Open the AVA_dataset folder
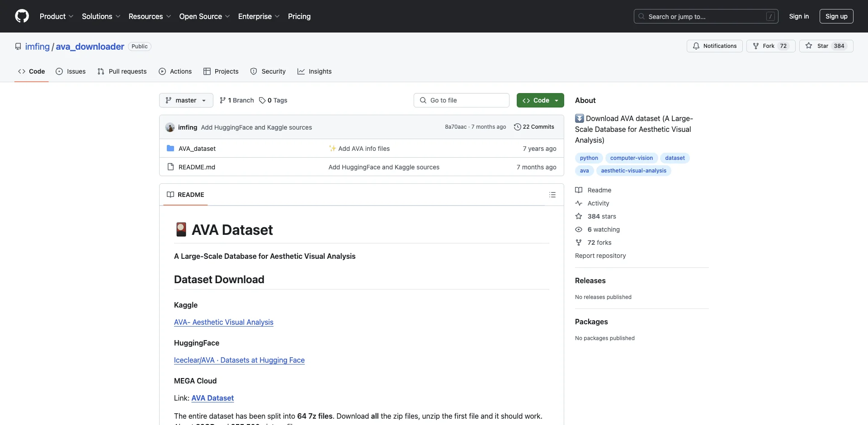Image resolution: width=868 pixels, height=425 pixels. pos(197,149)
